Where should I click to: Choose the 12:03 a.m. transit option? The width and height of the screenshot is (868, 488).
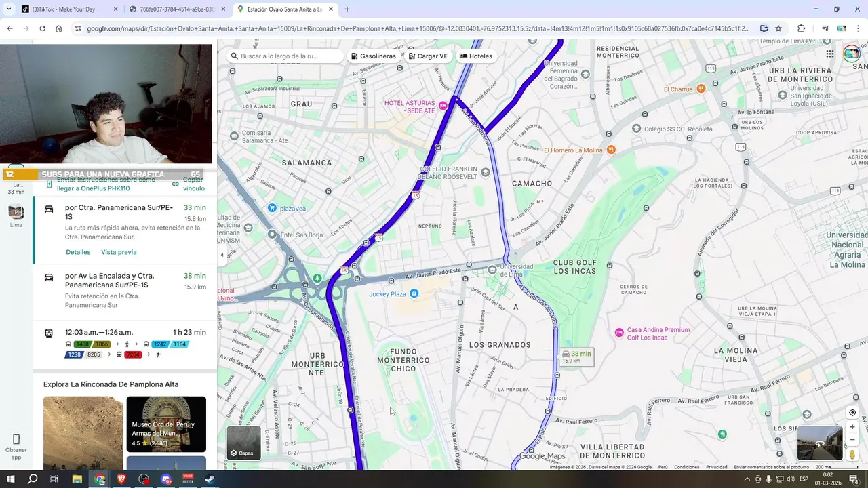point(125,344)
